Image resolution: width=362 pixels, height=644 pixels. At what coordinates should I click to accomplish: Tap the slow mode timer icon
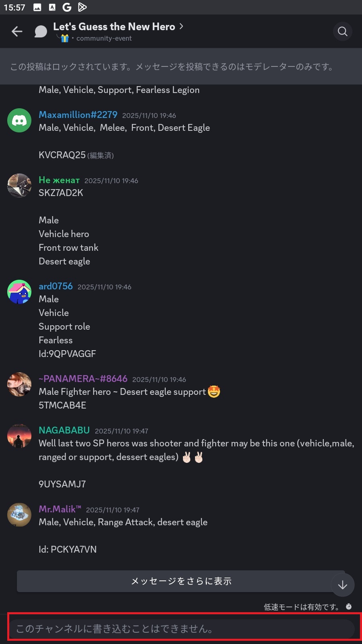[349, 607]
